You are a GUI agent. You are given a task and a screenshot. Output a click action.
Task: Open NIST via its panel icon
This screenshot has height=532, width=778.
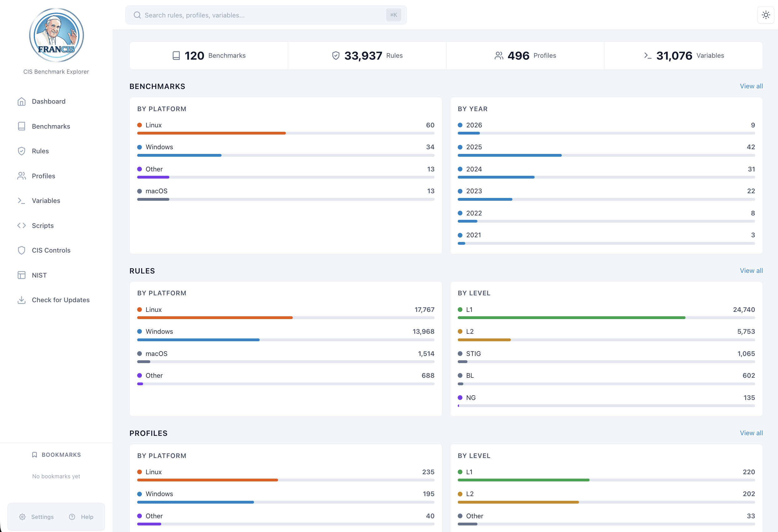[22, 275]
